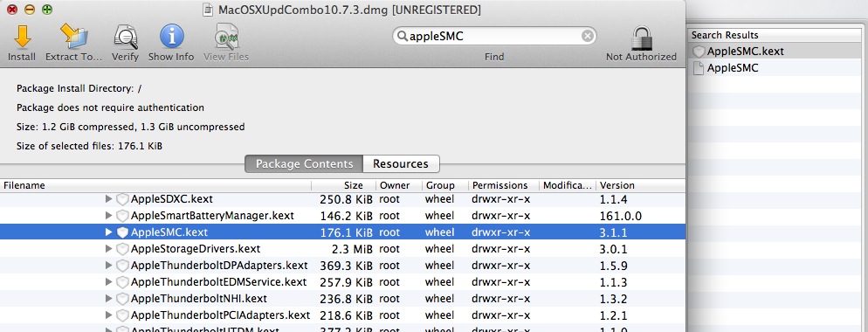
Task: Click version 161.0.0 cell
Action: click(621, 216)
